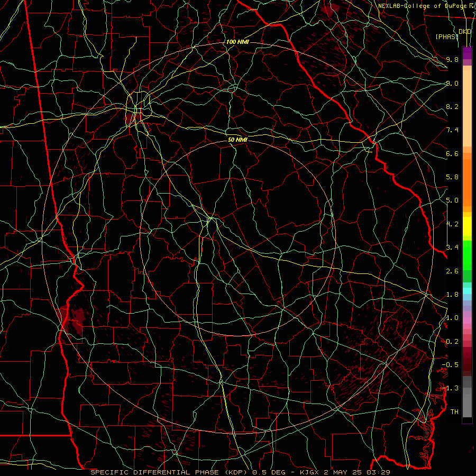
Task: Click the 6.6 value on the color scale
Action: (x=452, y=153)
